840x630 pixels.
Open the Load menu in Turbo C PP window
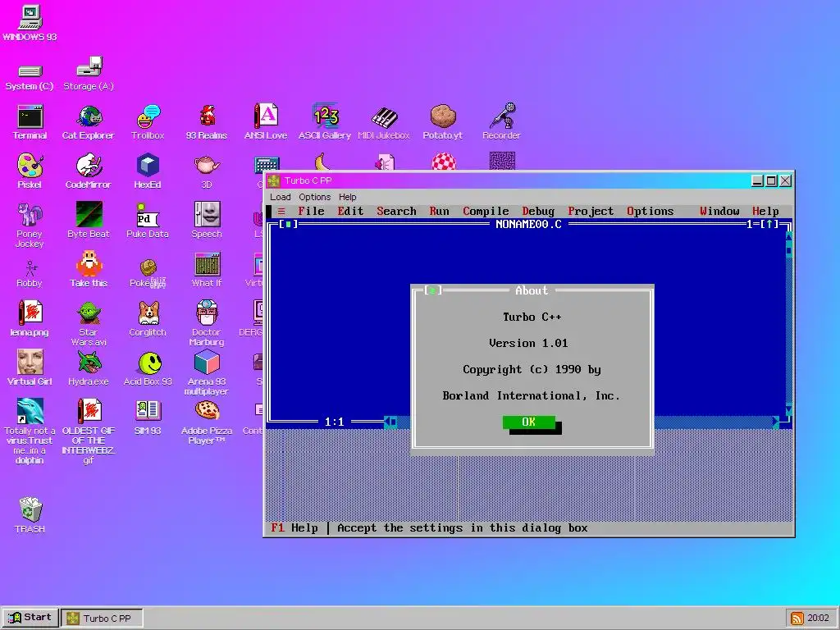(281, 197)
